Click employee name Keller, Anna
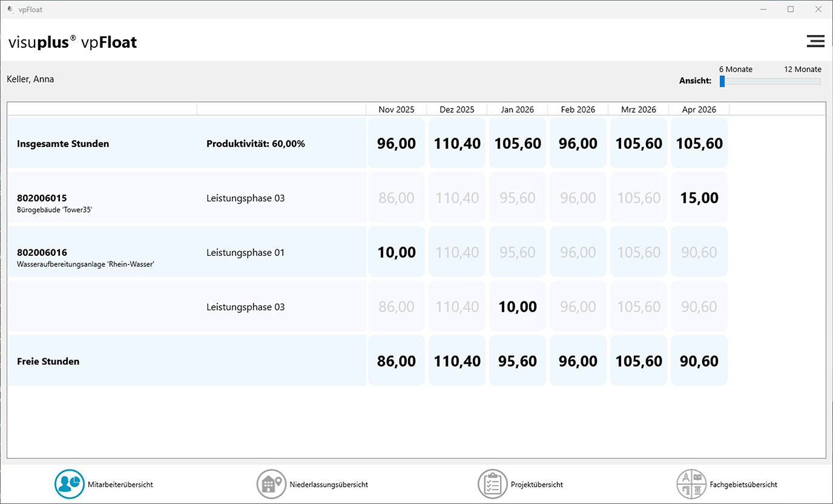833x504 pixels. pyautogui.click(x=30, y=79)
